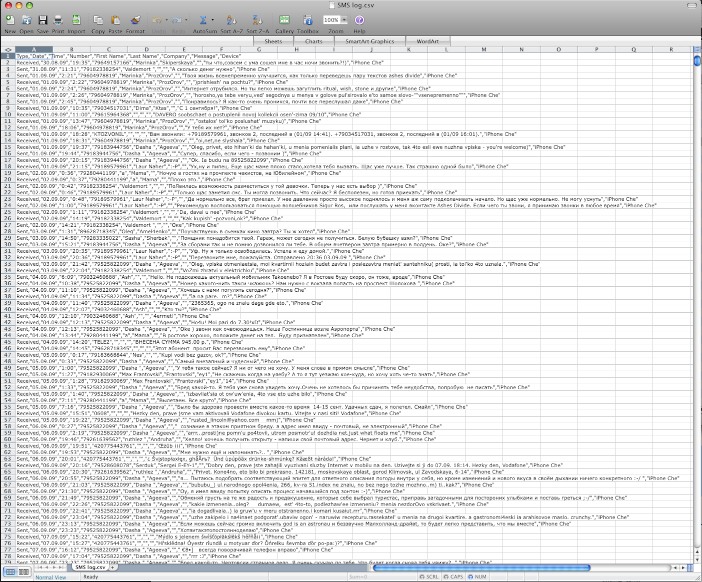Click the horizontal scrollbar left arrow
The width and height of the screenshot is (702, 582).
[676, 568]
